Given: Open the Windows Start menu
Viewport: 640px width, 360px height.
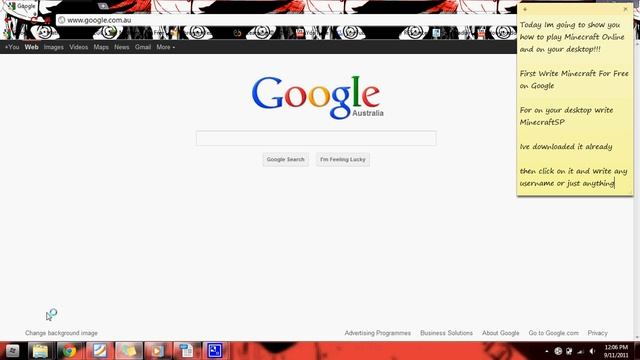Looking at the screenshot, I should (x=13, y=351).
